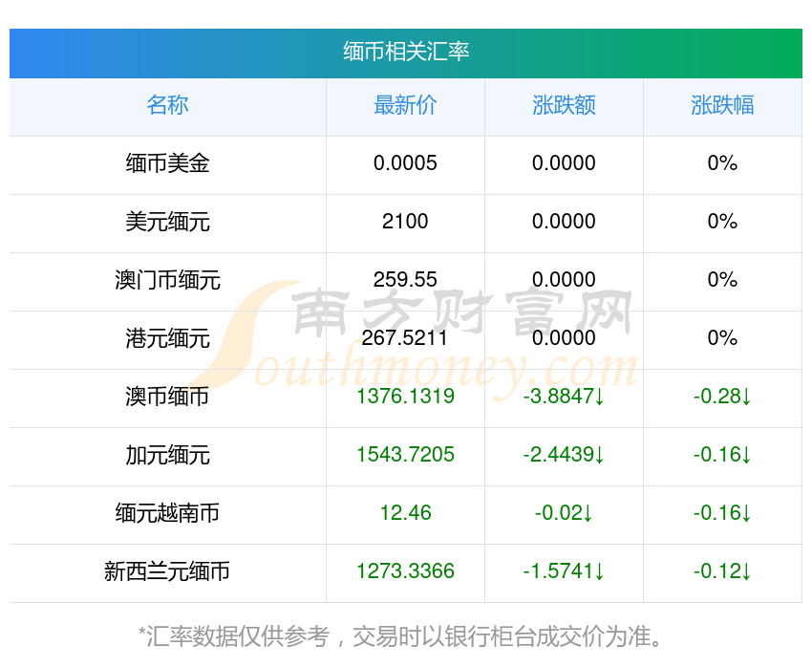
Task: Click 港元缅元 change percent 0%
Action: coord(722,338)
